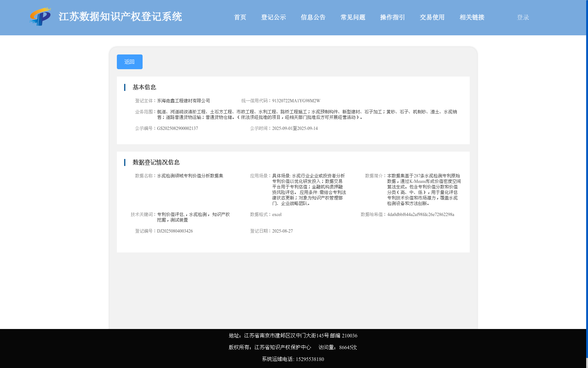This screenshot has width=588, height=368.
Task: Open 相关链接 navigation item
Action: point(472,17)
